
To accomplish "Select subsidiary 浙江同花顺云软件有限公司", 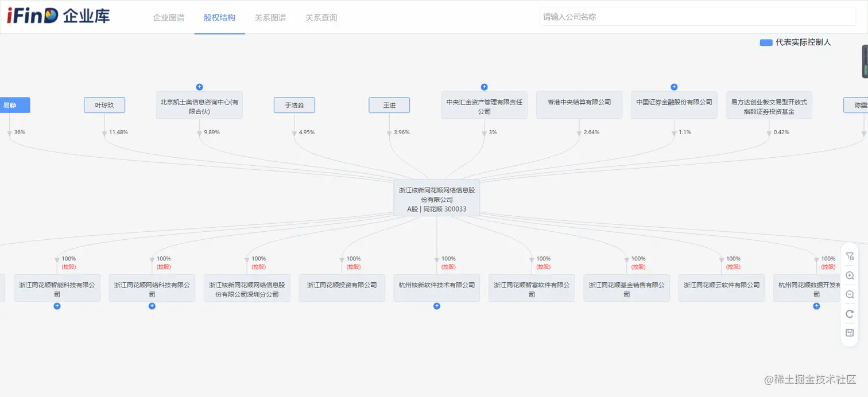I will tap(722, 288).
